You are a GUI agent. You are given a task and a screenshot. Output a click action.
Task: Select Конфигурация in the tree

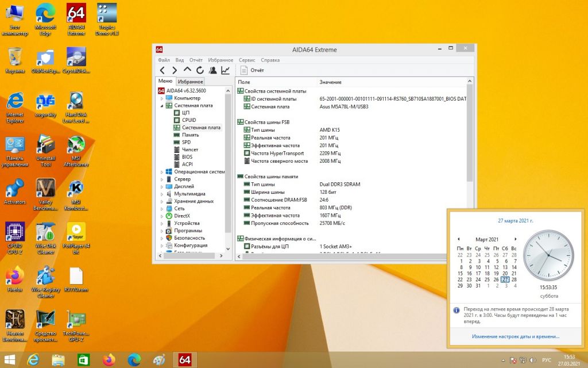(191, 246)
